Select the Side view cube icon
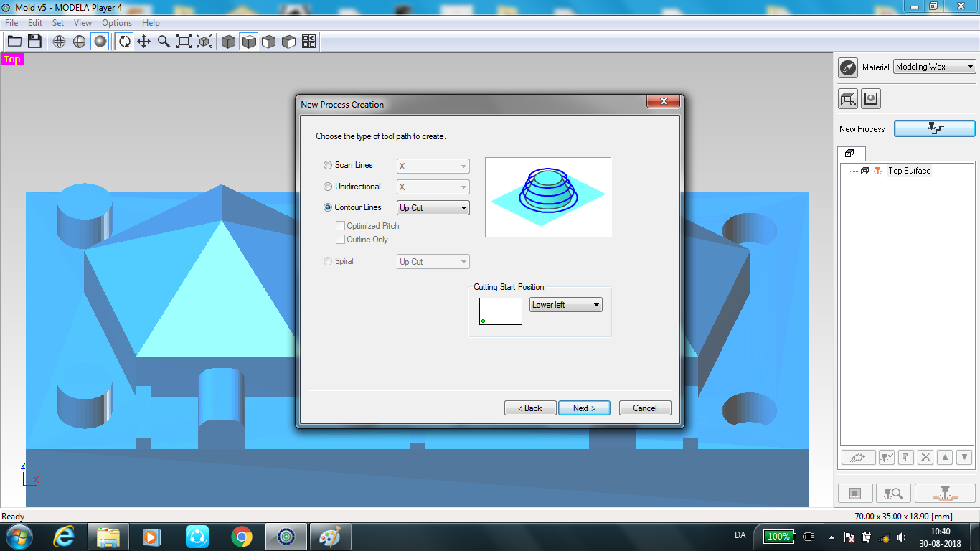 pyautogui.click(x=288, y=42)
